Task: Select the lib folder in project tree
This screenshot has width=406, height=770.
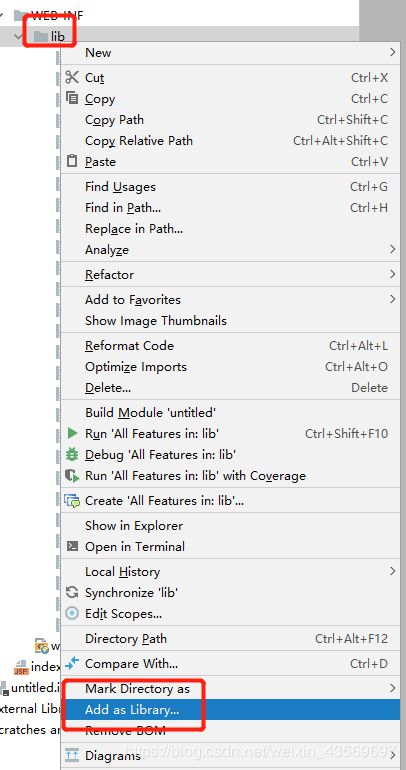Action: pyautogui.click(x=49, y=36)
